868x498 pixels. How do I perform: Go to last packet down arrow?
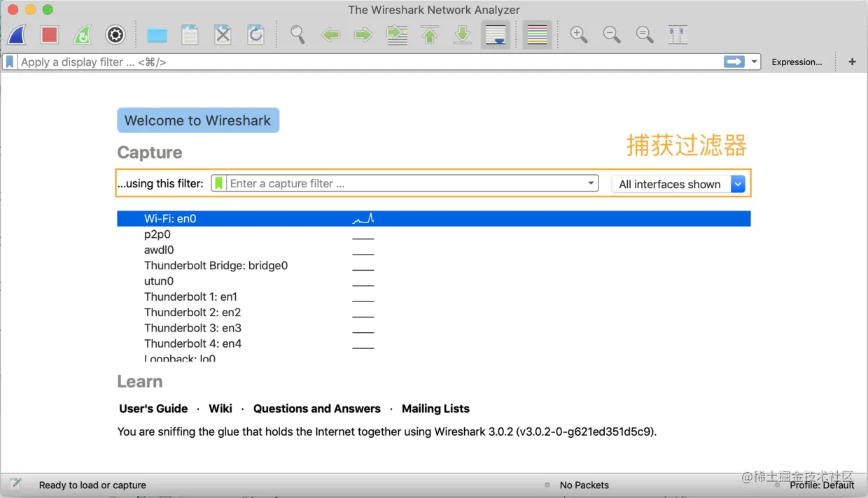click(x=463, y=34)
